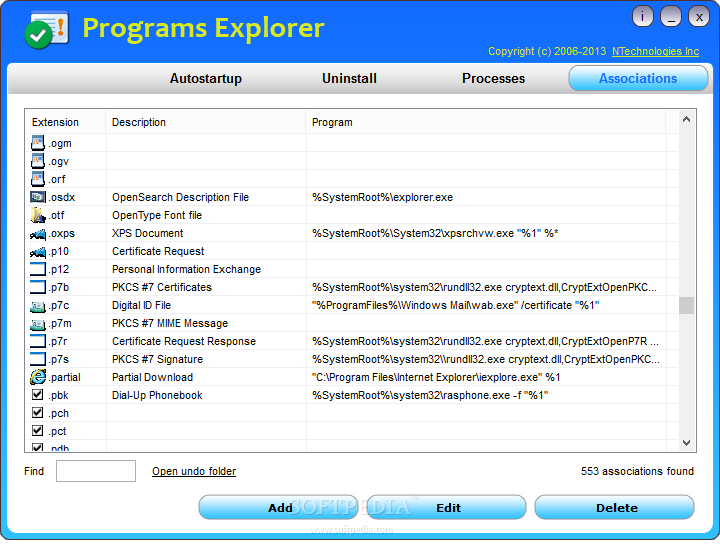Click the Add button

pyautogui.click(x=278, y=508)
